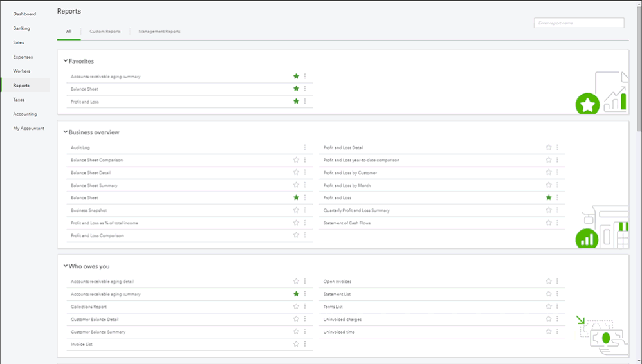Image resolution: width=642 pixels, height=364 pixels.
Task: Switch to Custom Reports tab
Action: point(105,31)
